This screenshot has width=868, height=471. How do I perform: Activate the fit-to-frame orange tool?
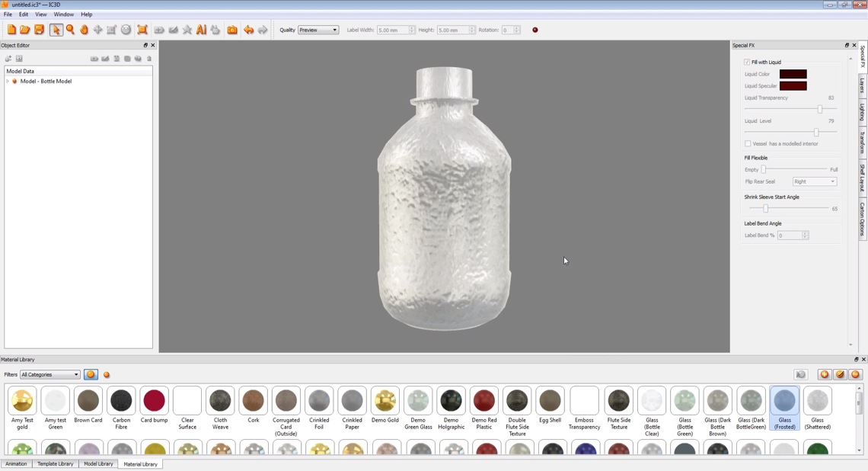(142, 30)
